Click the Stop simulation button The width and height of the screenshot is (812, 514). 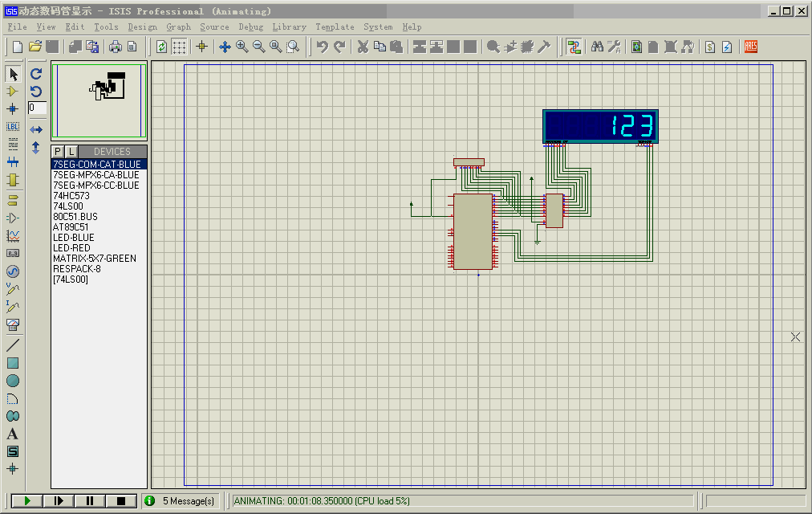click(120, 501)
